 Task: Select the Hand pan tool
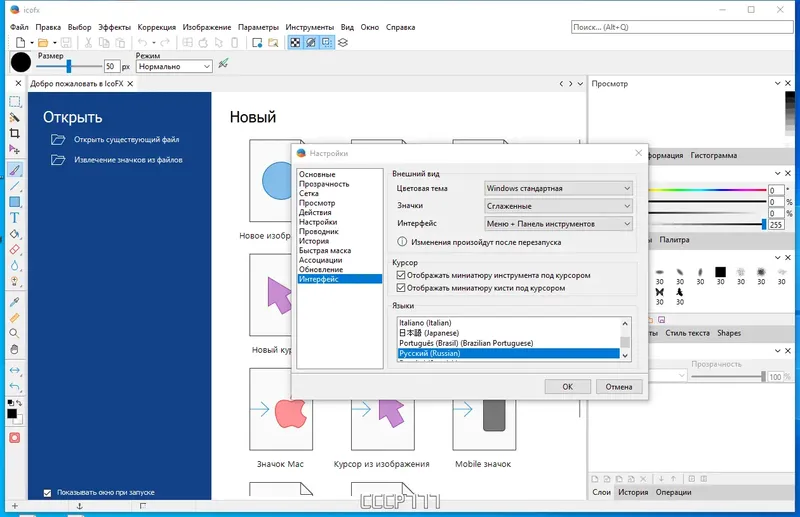pyautogui.click(x=14, y=349)
